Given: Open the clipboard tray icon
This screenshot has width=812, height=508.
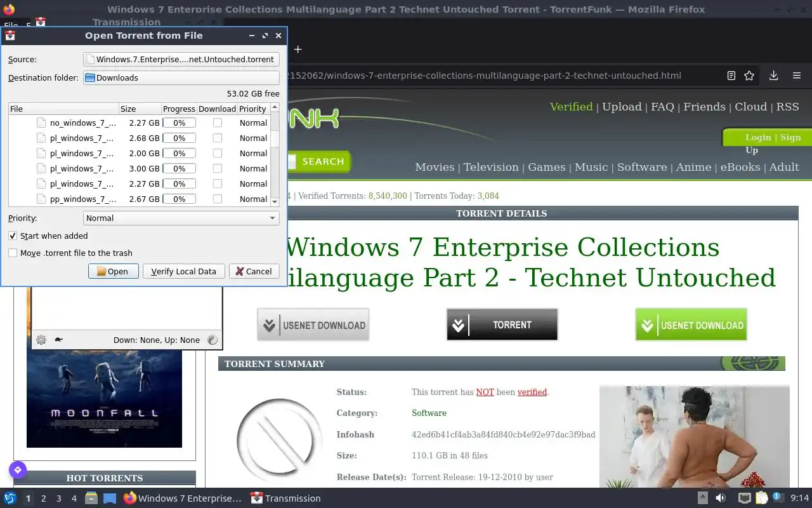Looking at the screenshot, I should [x=761, y=498].
